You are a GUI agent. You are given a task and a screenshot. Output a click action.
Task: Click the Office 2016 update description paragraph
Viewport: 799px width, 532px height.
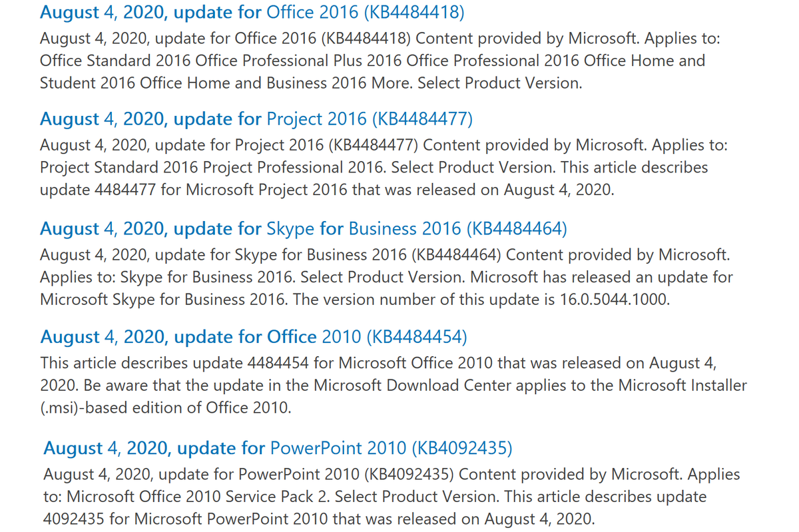coord(380,61)
